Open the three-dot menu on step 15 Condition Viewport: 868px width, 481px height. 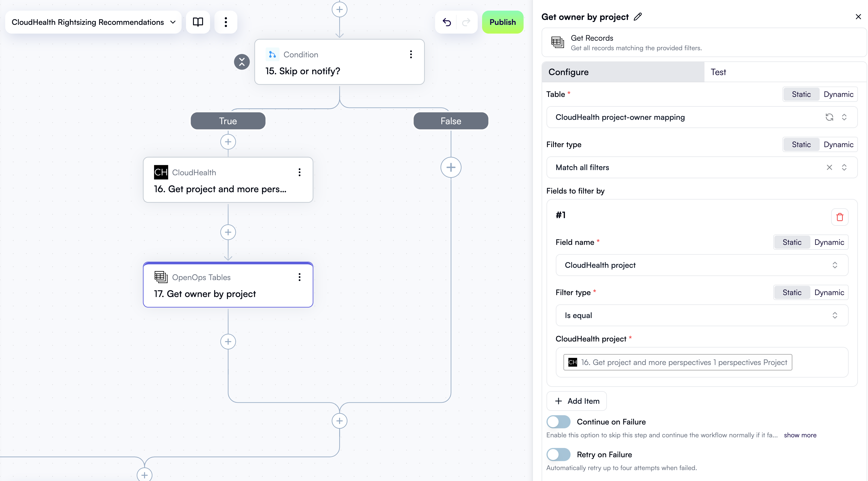(411, 54)
